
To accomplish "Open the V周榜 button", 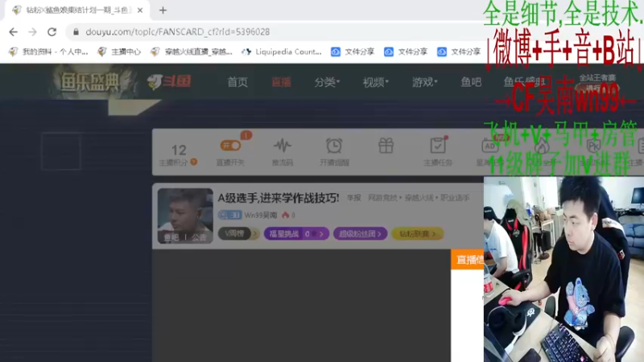I will (x=238, y=233).
